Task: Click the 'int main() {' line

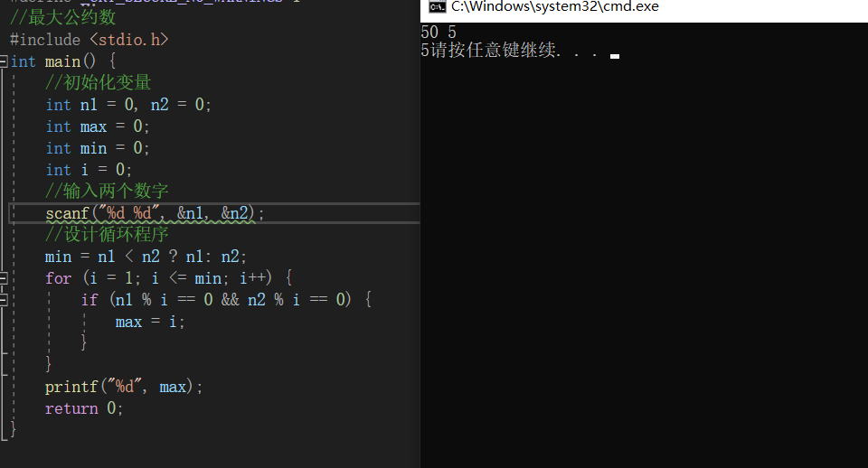Action: (63, 61)
